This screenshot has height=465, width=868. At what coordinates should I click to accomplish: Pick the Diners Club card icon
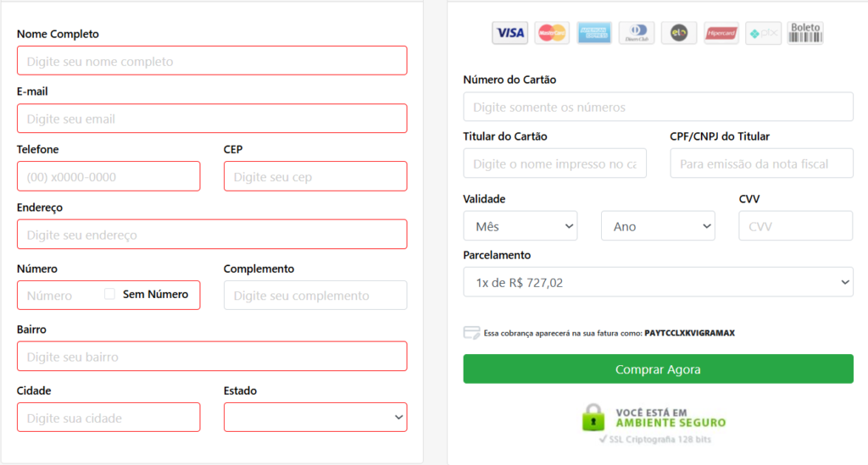[x=637, y=33]
